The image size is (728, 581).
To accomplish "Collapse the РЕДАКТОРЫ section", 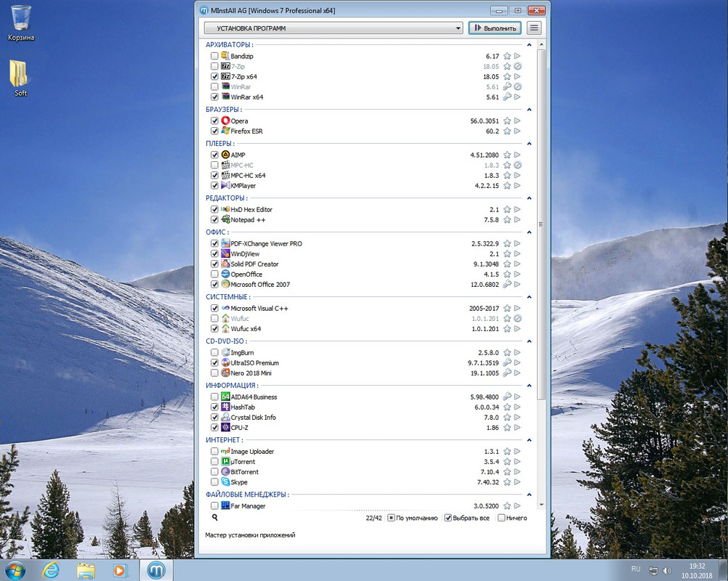I will (529, 198).
